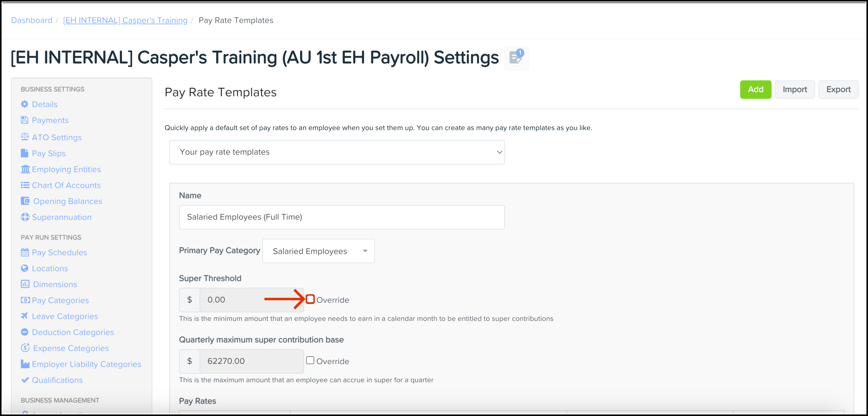Click the gear icon next to Details
Screen dimensions: 868x416
[25, 104]
